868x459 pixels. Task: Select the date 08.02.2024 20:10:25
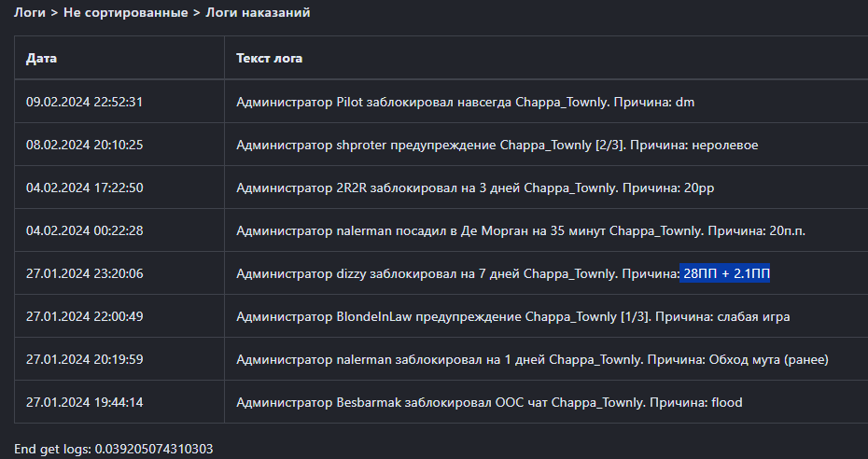[x=84, y=145]
